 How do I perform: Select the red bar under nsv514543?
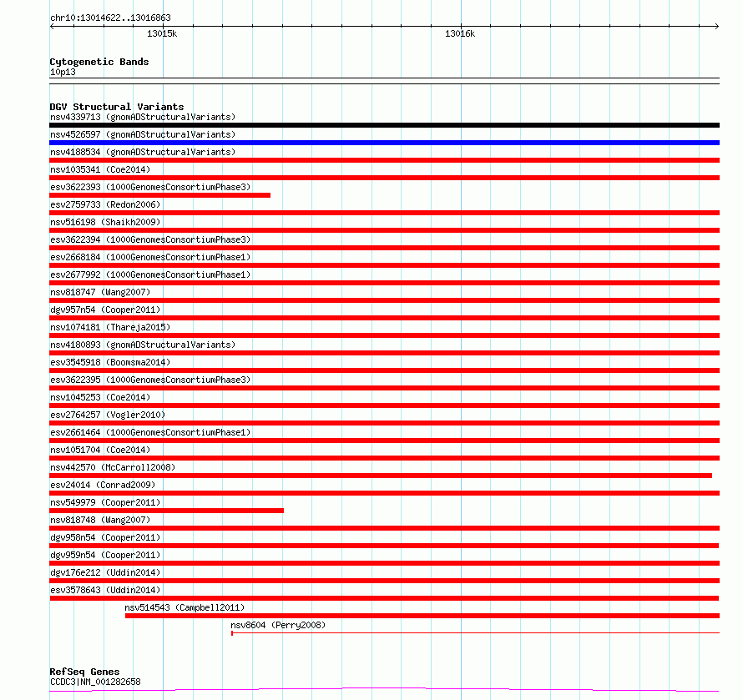pos(422,617)
